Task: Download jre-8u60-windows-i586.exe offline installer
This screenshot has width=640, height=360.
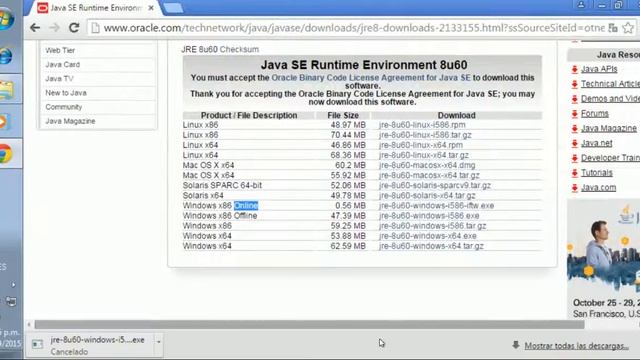Action: tap(429, 216)
